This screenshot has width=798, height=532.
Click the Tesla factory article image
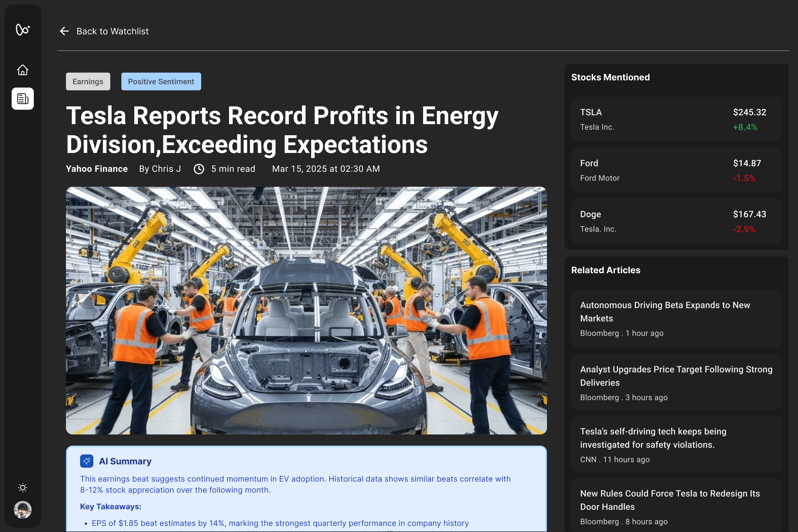click(x=306, y=310)
